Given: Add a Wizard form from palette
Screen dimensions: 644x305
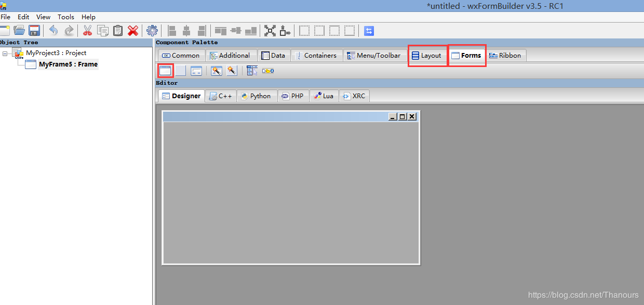Looking at the screenshot, I should point(217,71).
